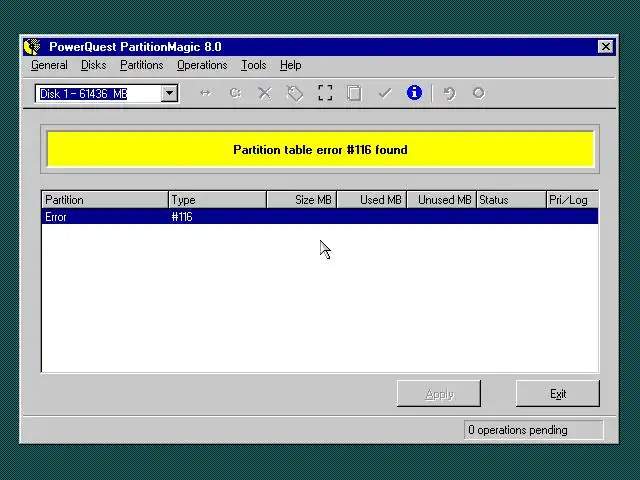
Task: Click the Copy partition toolbar icon
Action: [x=354, y=93]
